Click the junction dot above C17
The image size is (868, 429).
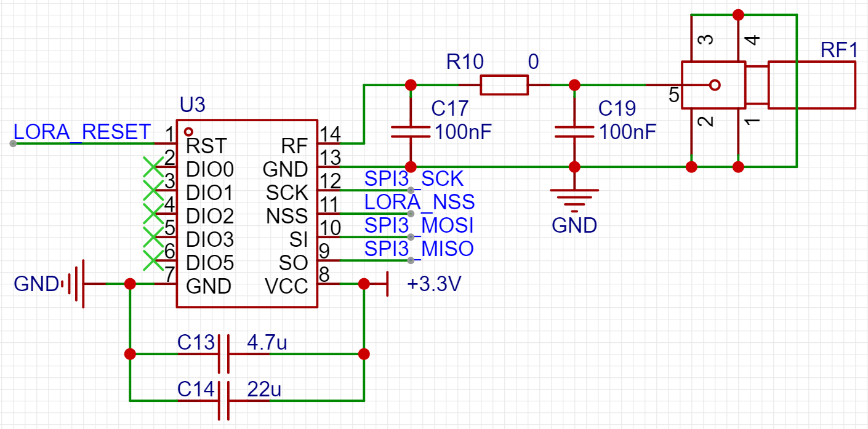pyautogui.click(x=409, y=84)
